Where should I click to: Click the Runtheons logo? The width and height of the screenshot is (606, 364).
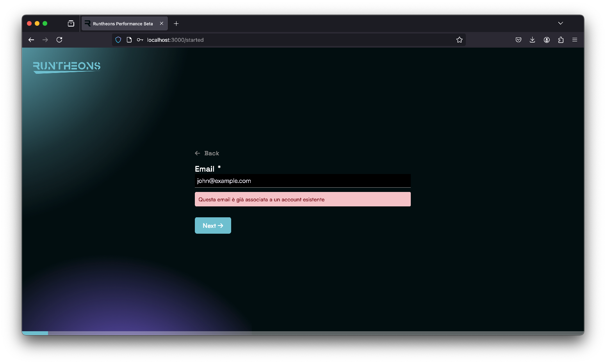pos(67,67)
